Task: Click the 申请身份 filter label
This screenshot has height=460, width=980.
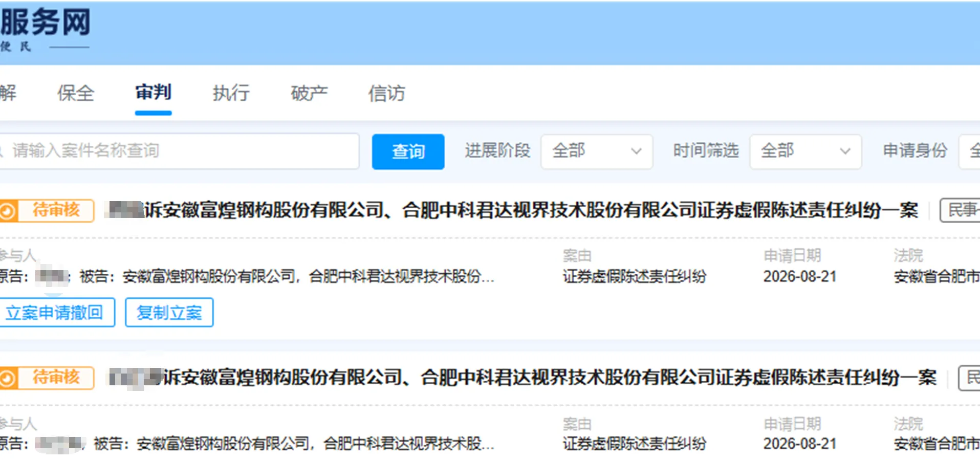Action: pyautogui.click(x=915, y=150)
